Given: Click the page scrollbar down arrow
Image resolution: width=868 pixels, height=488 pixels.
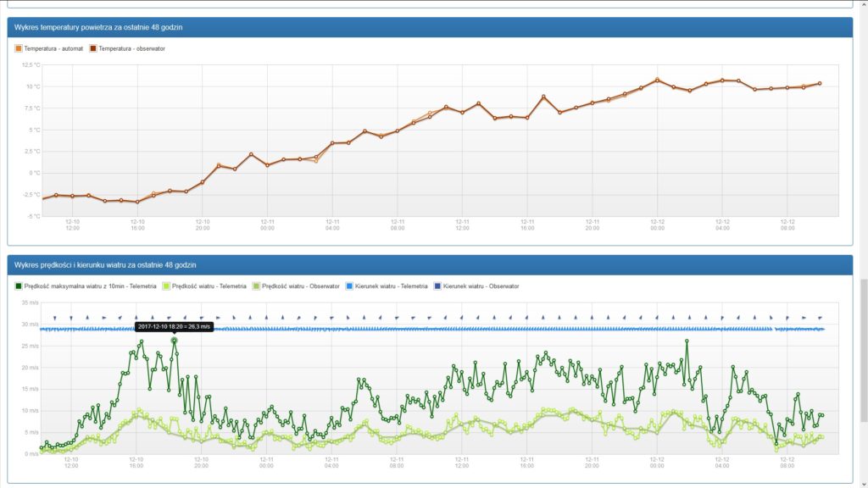Looking at the screenshot, I should [864, 484].
